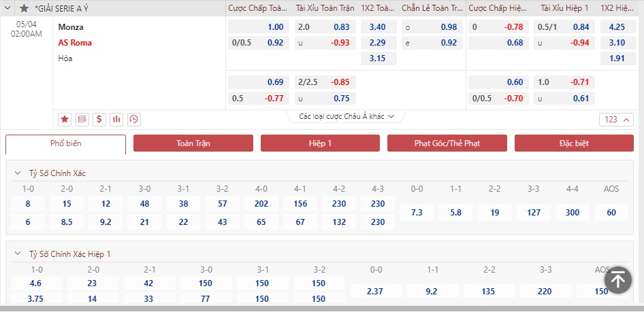
Task: Click the scroll-to-top arrow button
Action: pyautogui.click(x=617, y=280)
